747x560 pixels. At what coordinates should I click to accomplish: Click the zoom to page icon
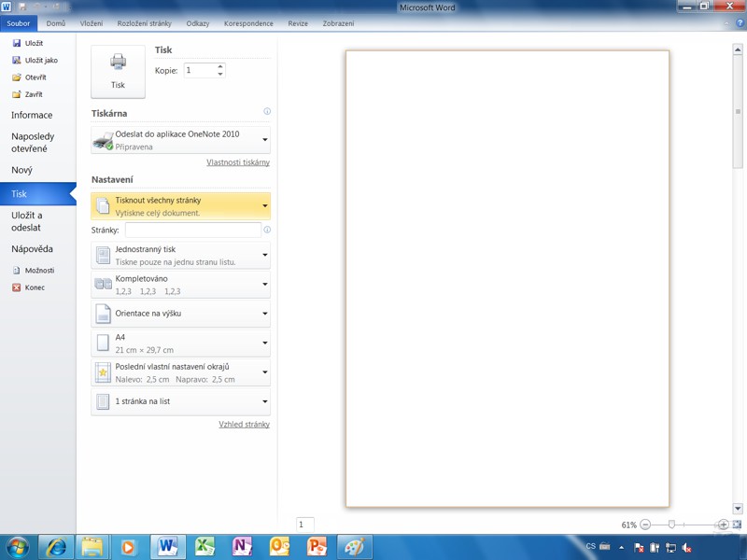737,525
